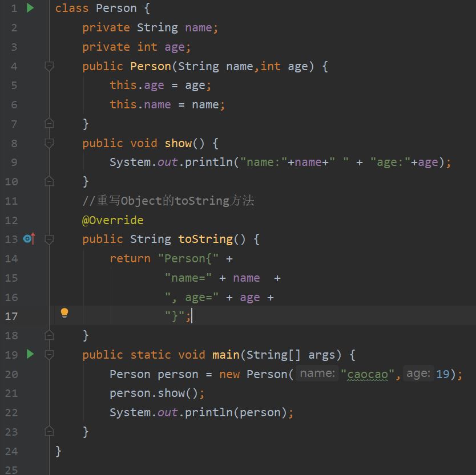The image size is (476, 475).
Task: Click the "caocao" string literal
Action: click(x=368, y=374)
